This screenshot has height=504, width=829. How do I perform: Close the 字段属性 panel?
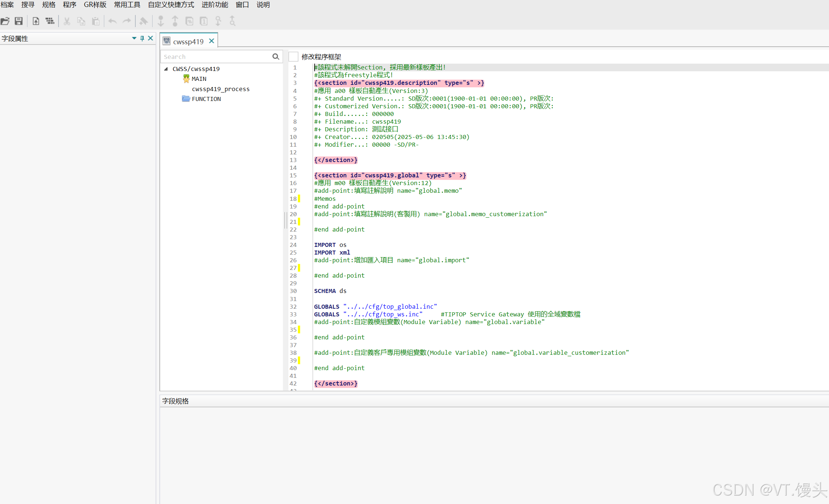pos(150,38)
